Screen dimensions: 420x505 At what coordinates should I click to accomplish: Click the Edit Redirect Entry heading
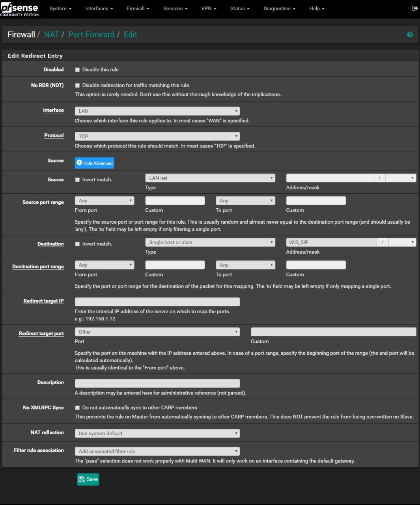pyautogui.click(x=35, y=56)
